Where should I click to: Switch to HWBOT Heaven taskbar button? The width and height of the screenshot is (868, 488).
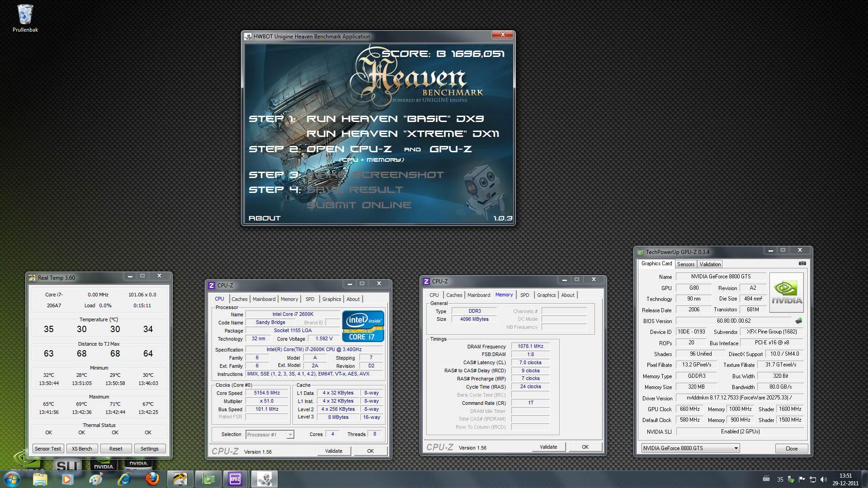pos(264,479)
